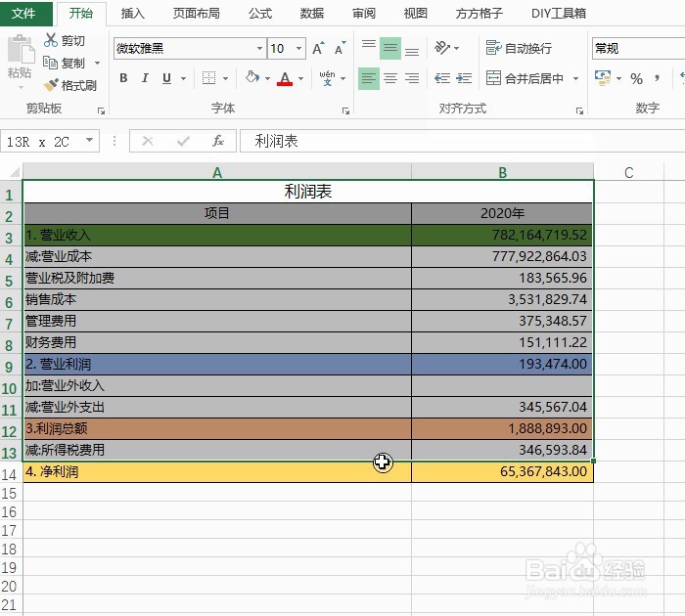Open the 方方格子 tab
The height and width of the screenshot is (616, 685).
point(479,14)
